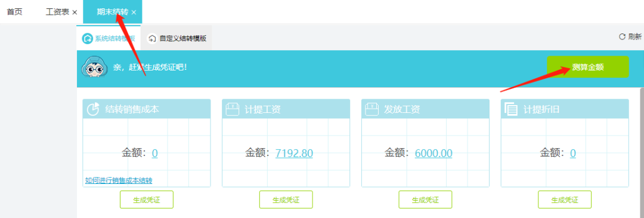Click the calendar icon beside 计提工资
This screenshot has width=644, height=218.
(x=233, y=109)
